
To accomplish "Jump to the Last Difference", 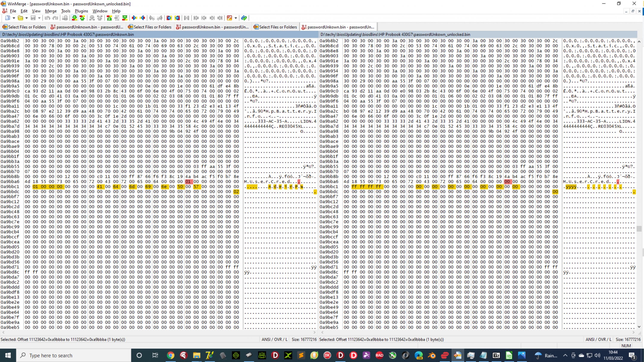I will [125, 18].
